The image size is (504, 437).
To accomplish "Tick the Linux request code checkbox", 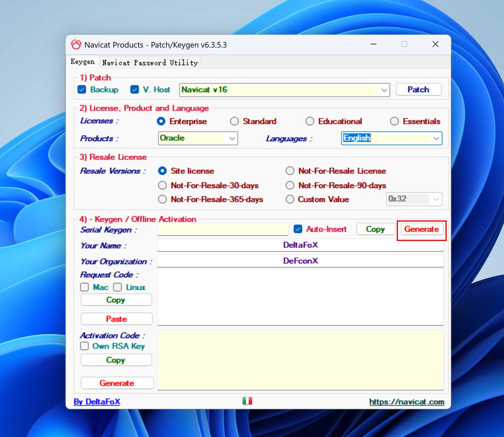I will [118, 287].
